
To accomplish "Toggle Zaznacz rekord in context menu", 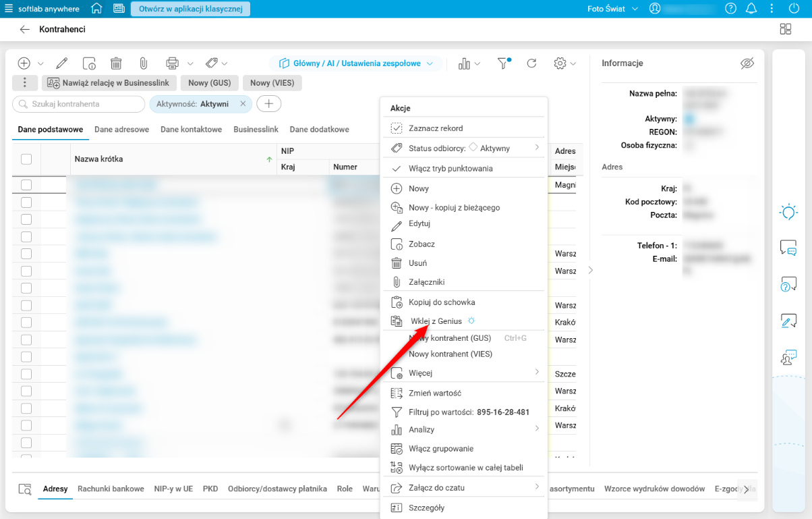I will click(464, 128).
